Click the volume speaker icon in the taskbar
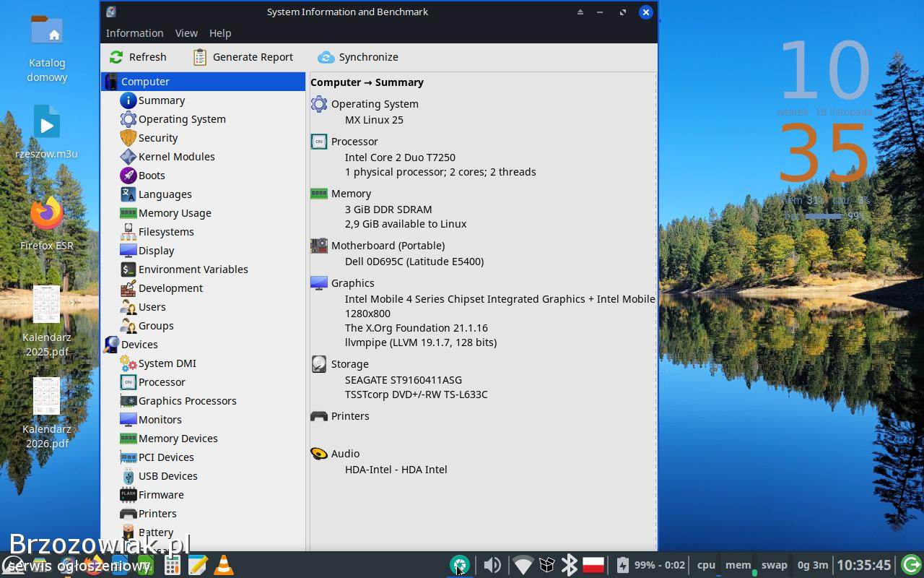The height and width of the screenshot is (578, 924). (492, 565)
